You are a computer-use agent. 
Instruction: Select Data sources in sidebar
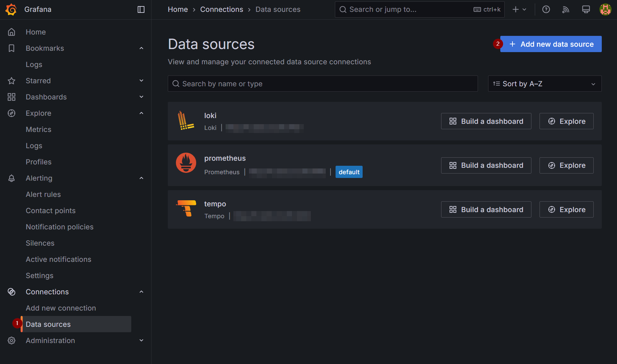point(76,324)
